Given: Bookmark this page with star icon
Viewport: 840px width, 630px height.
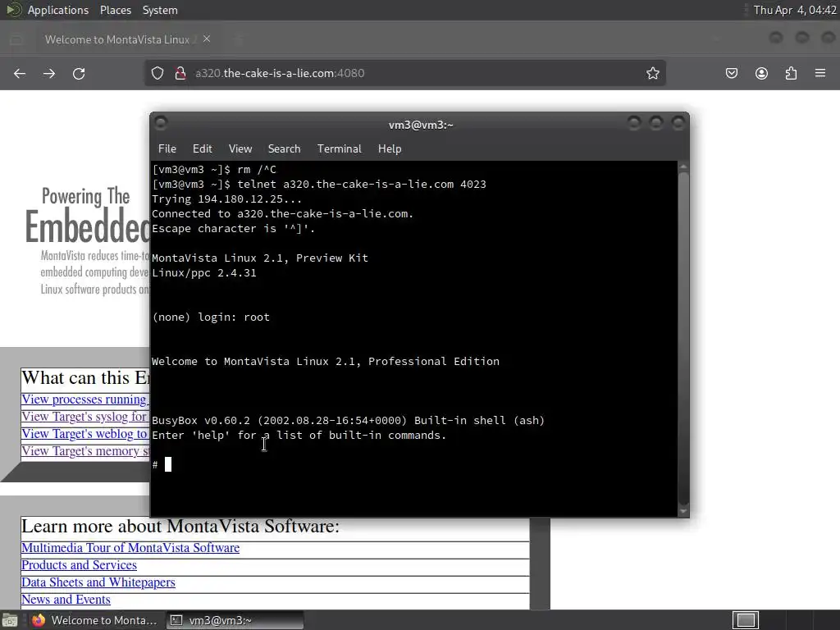Looking at the screenshot, I should 652,73.
